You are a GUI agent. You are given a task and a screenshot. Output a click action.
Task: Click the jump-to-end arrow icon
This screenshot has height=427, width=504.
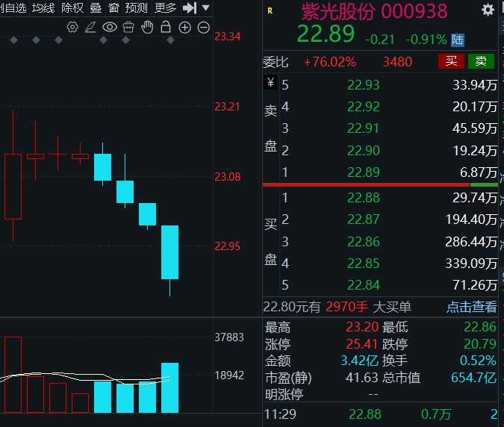(190, 7)
